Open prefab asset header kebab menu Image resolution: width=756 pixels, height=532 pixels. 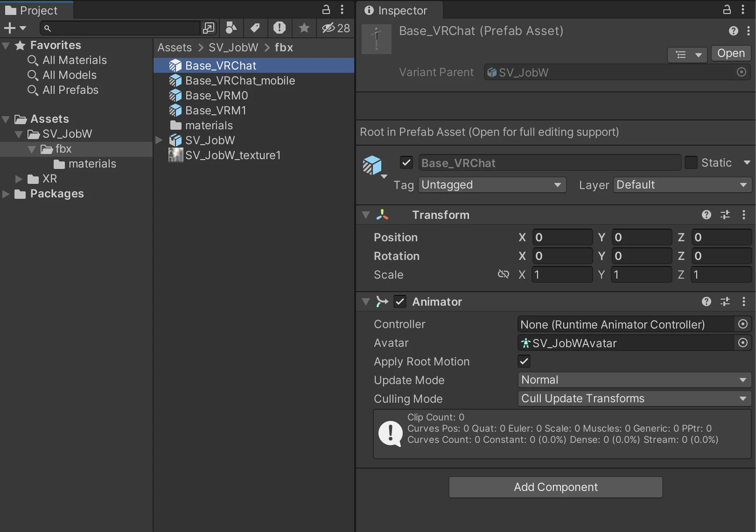pos(749,31)
